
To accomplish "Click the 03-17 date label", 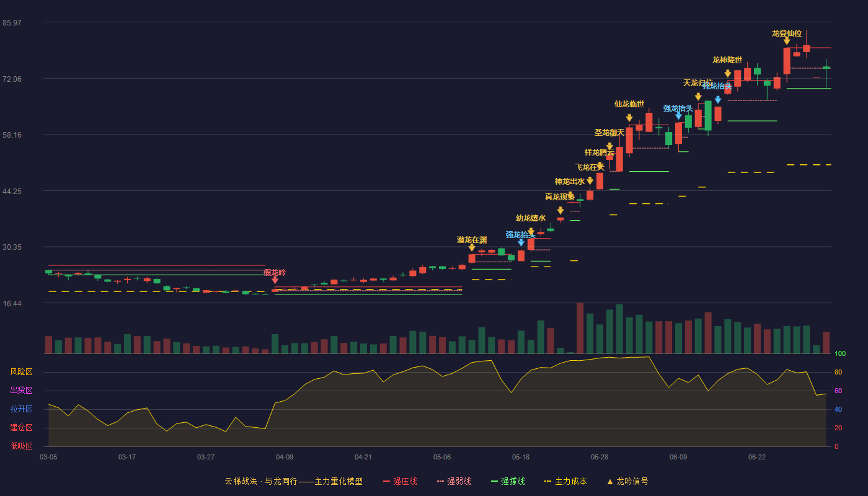I will 127,457.
